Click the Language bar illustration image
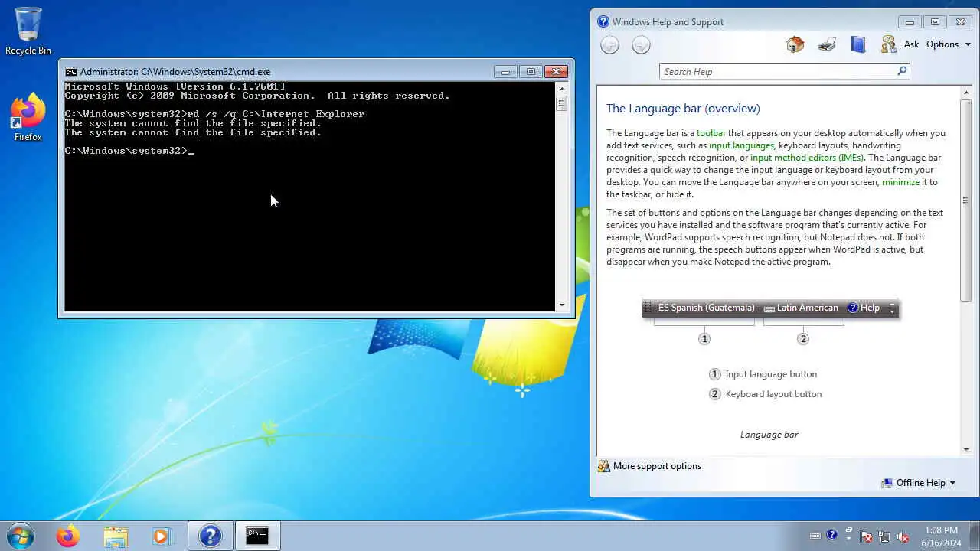The height and width of the screenshot is (551, 980). coord(769,322)
